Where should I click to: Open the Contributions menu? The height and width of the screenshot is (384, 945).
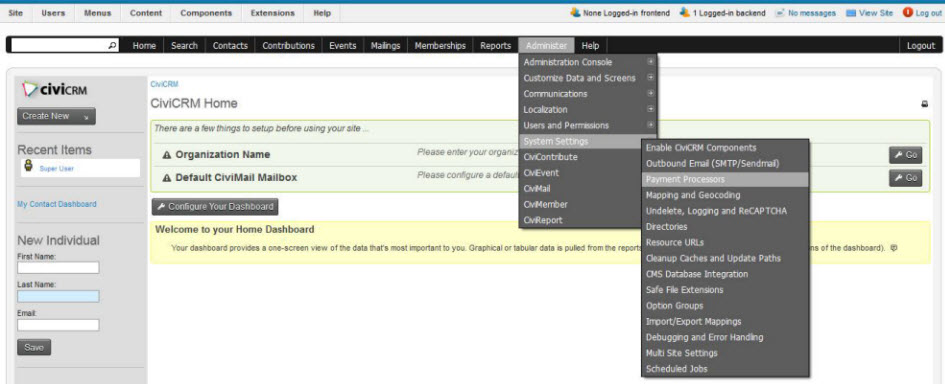click(288, 45)
